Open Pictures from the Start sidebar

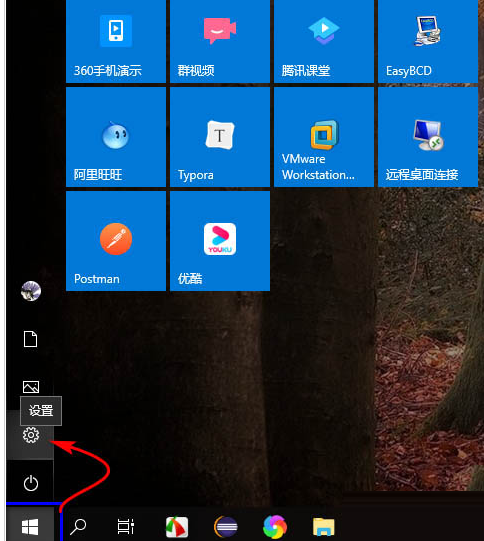31,387
